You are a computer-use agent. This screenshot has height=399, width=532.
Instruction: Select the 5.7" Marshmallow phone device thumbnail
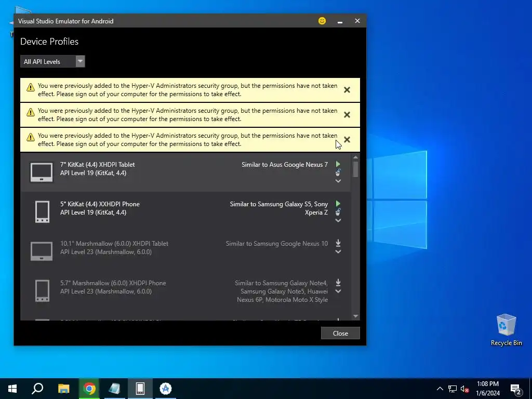tap(42, 291)
